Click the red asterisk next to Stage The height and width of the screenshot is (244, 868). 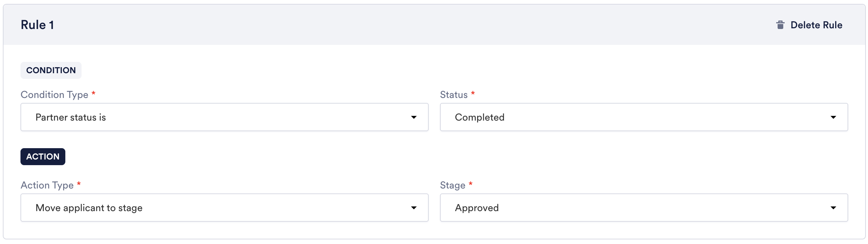(x=470, y=184)
